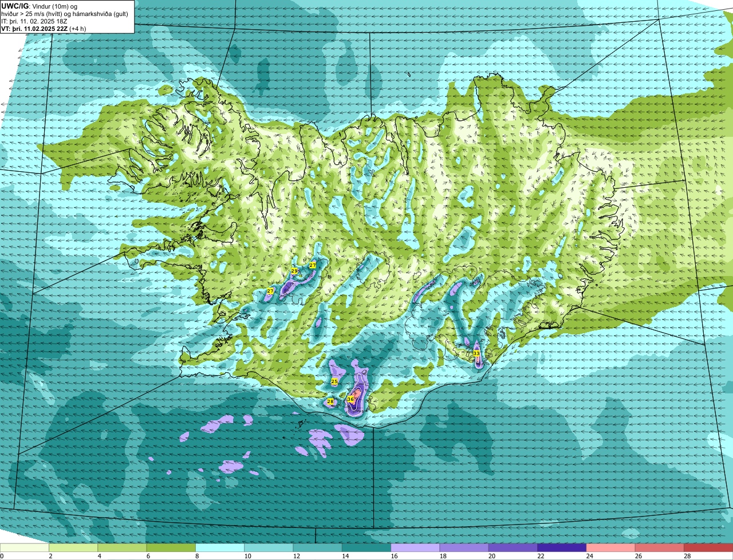Choose the red above-28 color bar swatch

(x=708, y=547)
